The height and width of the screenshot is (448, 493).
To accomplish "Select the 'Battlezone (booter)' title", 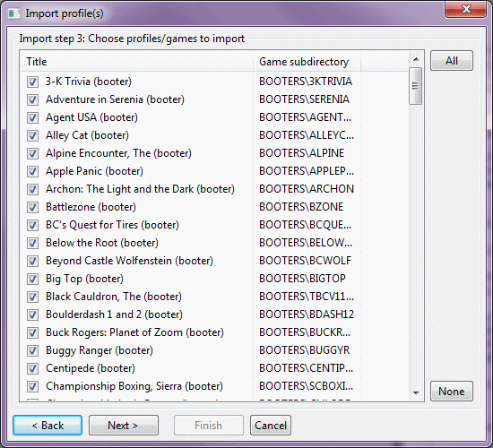I will [91, 207].
